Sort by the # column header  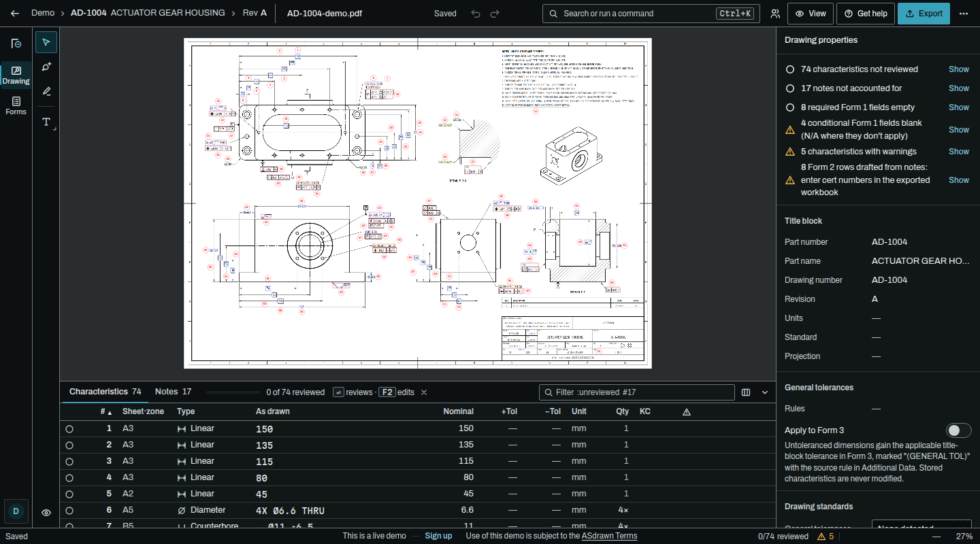click(106, 411)
